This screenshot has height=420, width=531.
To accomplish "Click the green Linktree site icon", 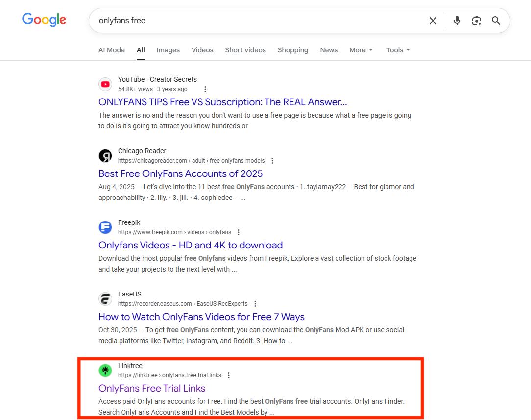I will tap(105, 371).
